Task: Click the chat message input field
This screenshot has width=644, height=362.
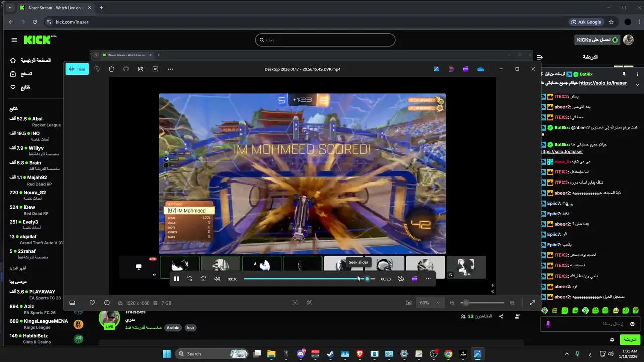Action: pyautogui.click(x=591, y=324)
